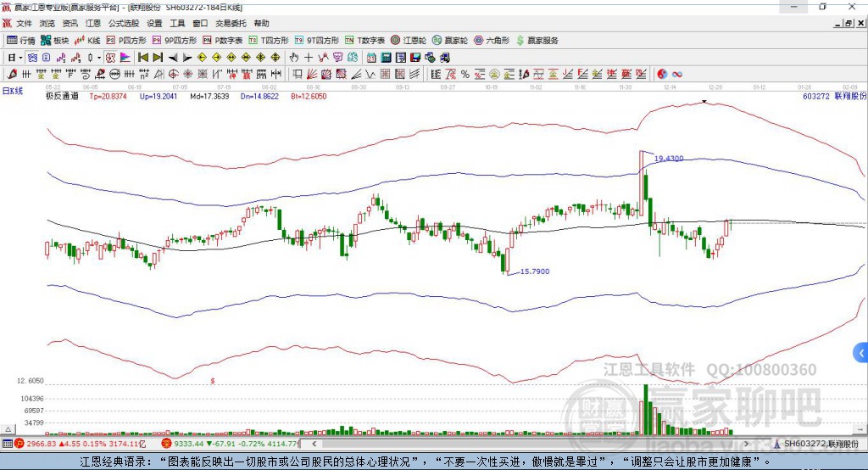Open the 资讯 menu

coord(70,23)
